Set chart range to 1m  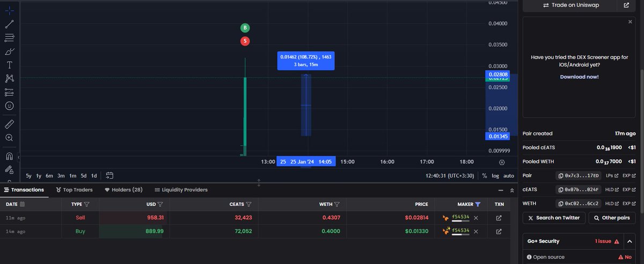72,175
